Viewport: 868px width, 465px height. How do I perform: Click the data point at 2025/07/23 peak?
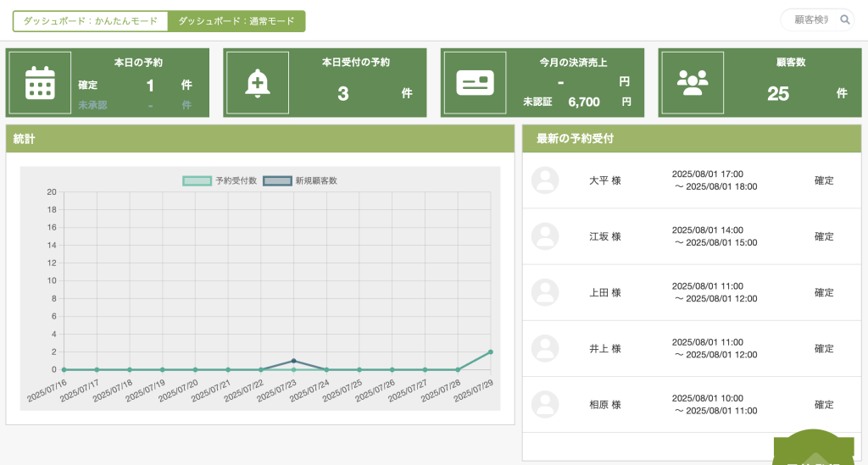(x=293, y=361)
